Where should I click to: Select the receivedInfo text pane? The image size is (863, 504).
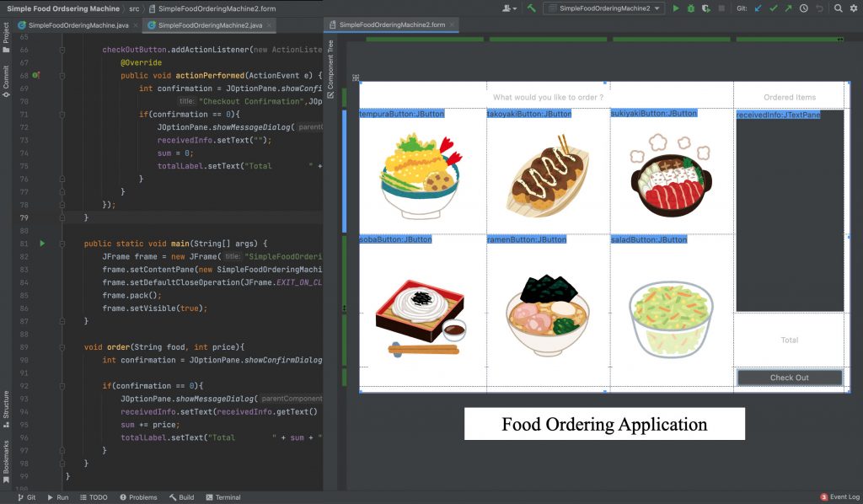[789, 211]
